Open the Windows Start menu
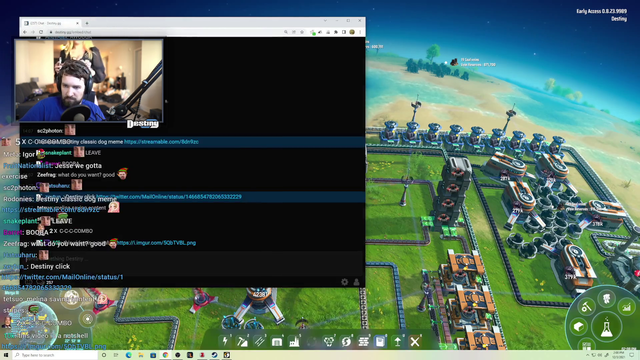The image size is (640, 360). point(6,355)
